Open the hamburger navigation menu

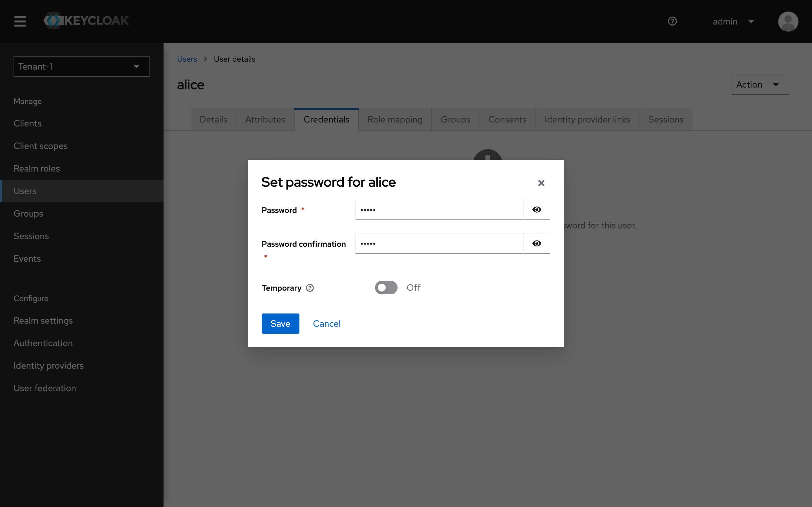(20, 21)
